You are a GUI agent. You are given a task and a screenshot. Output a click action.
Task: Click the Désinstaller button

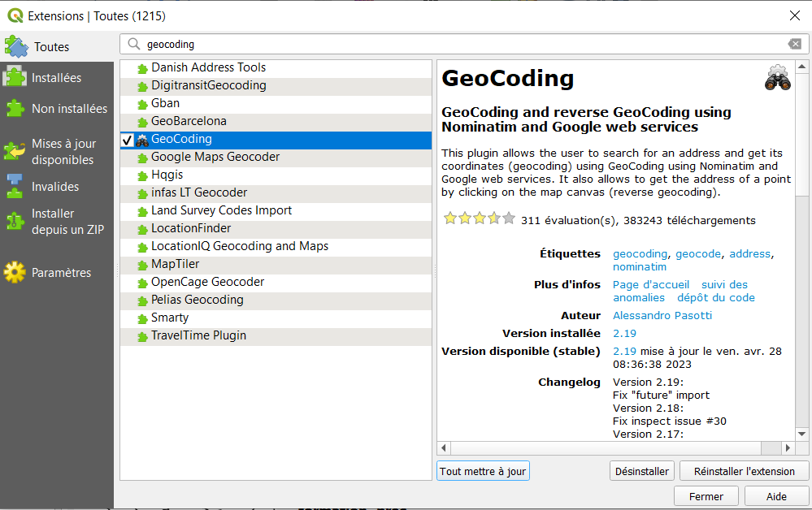tap(641, 471)
